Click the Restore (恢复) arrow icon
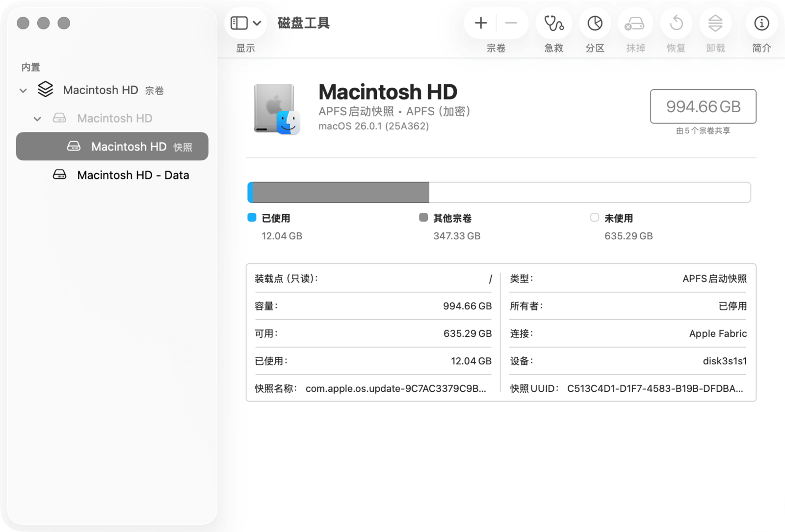Viewport: 785px width, 532px height. coord(676,23)
